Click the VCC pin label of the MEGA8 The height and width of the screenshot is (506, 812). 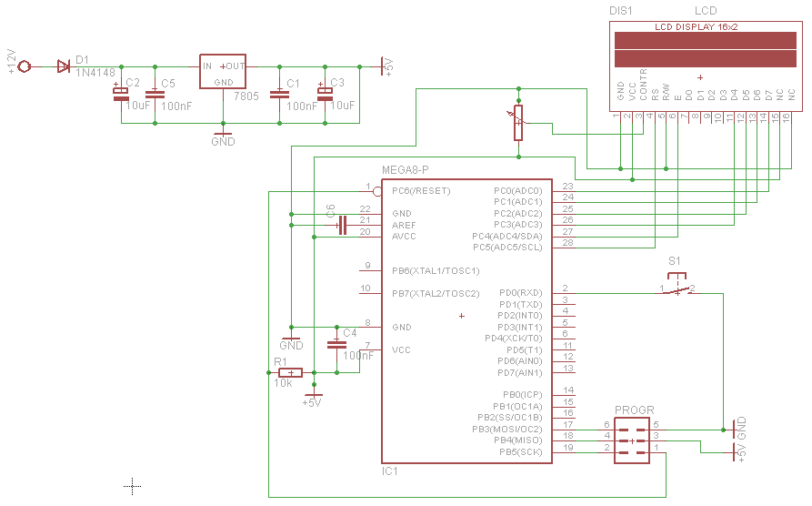(401, 350)
